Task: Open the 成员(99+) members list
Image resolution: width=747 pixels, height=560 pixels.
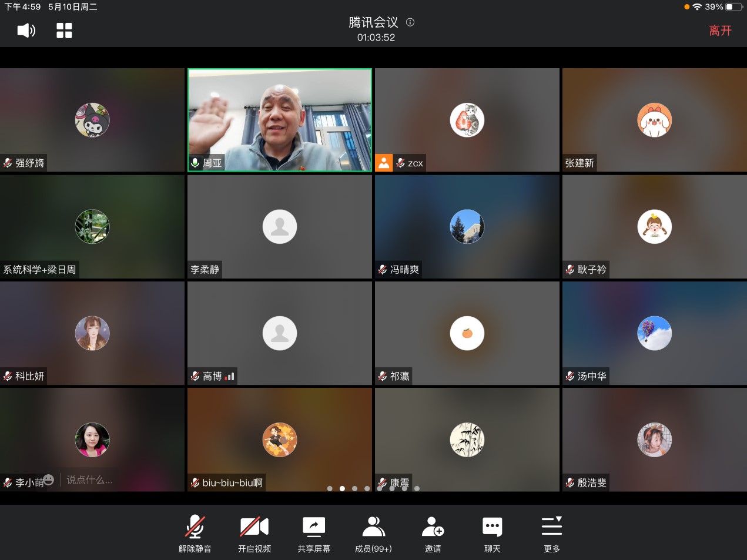Action: [373, 534]
